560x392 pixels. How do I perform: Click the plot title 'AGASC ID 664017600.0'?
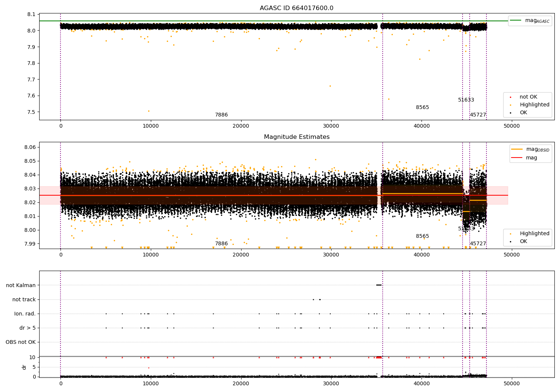tap(296, 8)
